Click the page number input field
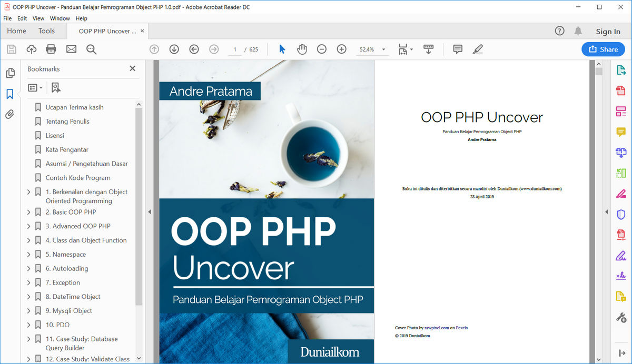Image resolution: width=632 pixels, height=364 pixels. 235,49
